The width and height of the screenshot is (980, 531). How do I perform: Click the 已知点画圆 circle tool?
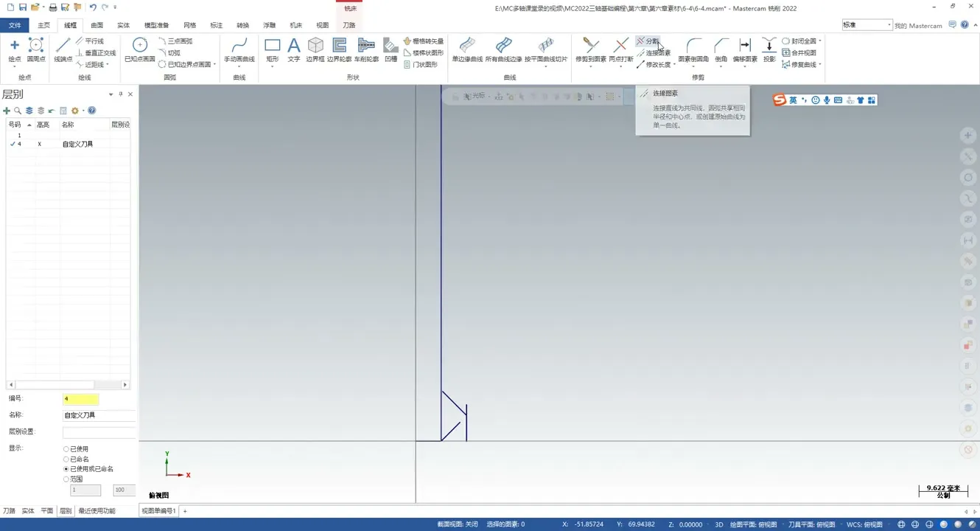[x=139, y=49]
